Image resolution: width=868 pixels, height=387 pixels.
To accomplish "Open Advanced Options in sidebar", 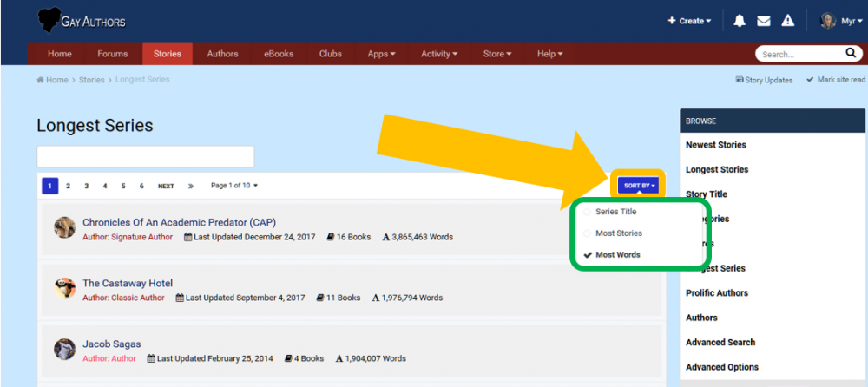I will point(722,366).
